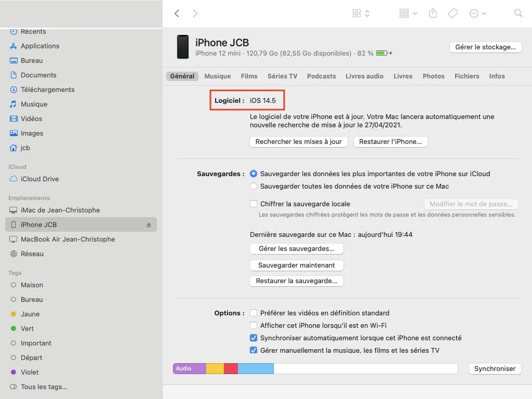532x399 pixels.
Task: Go back with the left chevron
Action: 177,14
